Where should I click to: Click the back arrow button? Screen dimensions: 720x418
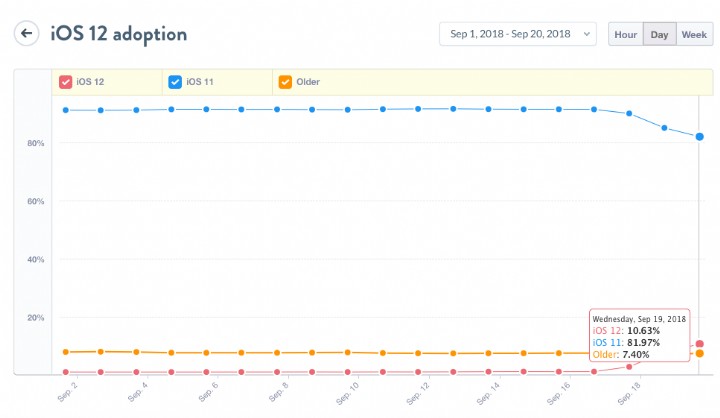[x=27, y=33]
